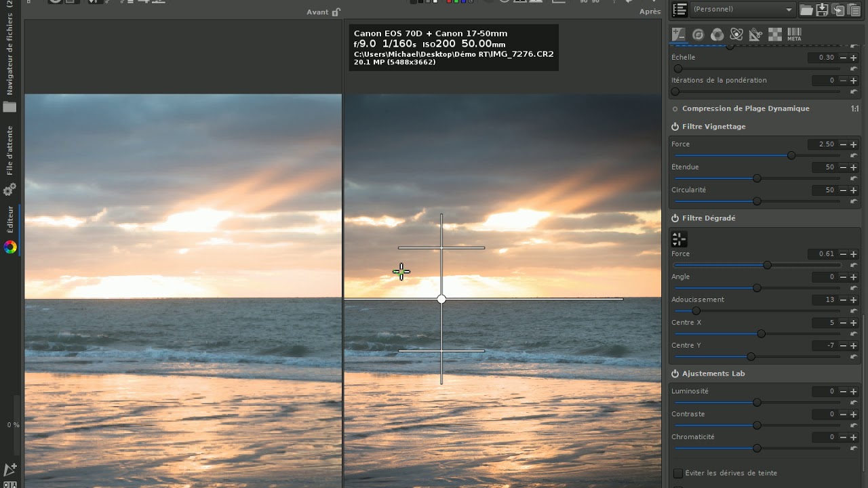Turn off Filtre Vignettage power button

(675, 127)
